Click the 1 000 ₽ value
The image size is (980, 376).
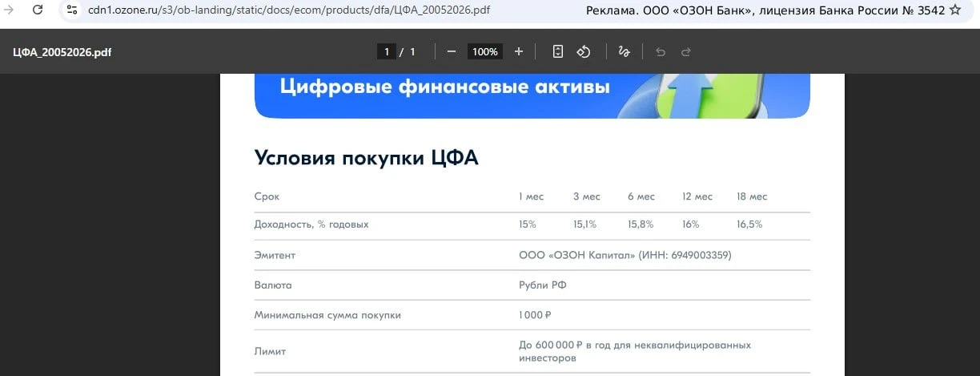(x=536, y=316)
